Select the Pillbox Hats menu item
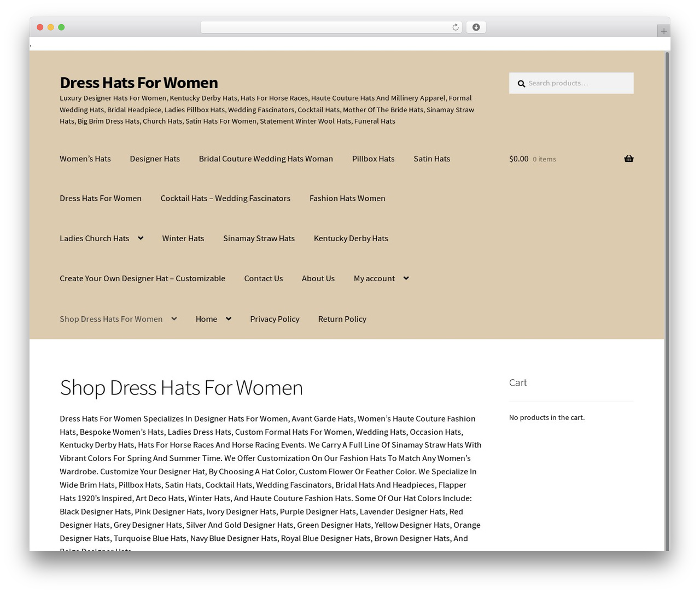Viewport: 700px width, 593px height. pos(373,159)
